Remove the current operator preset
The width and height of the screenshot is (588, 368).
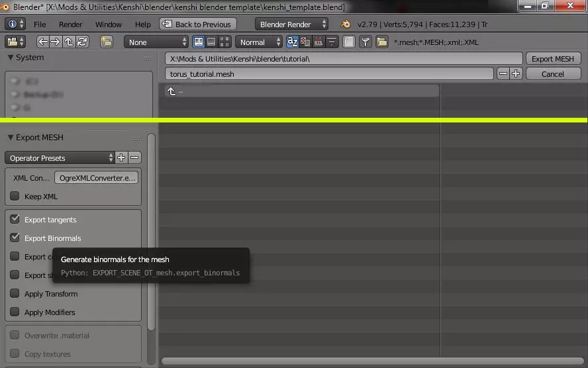[x=134, y=158]
